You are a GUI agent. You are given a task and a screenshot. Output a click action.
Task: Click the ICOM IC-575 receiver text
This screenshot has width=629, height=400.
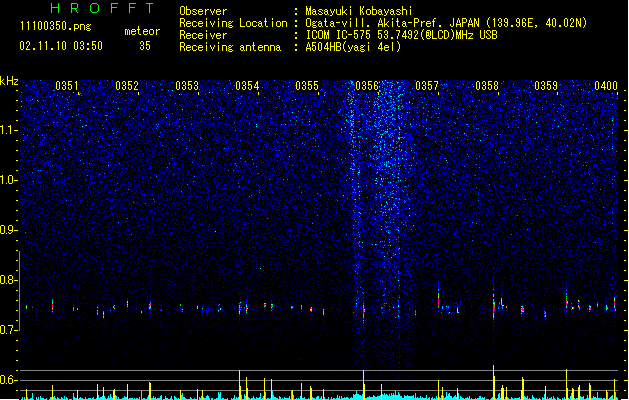[x=401, y=35]
